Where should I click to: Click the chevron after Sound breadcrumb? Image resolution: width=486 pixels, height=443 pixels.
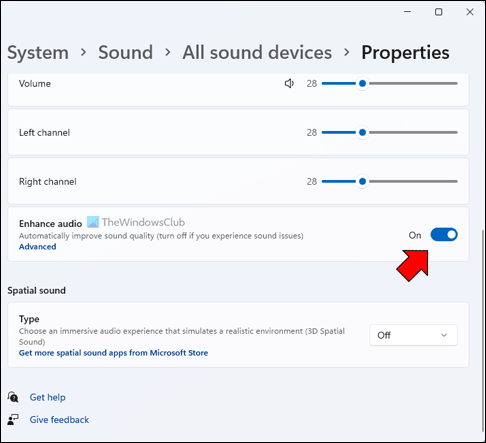pos(168,52)
